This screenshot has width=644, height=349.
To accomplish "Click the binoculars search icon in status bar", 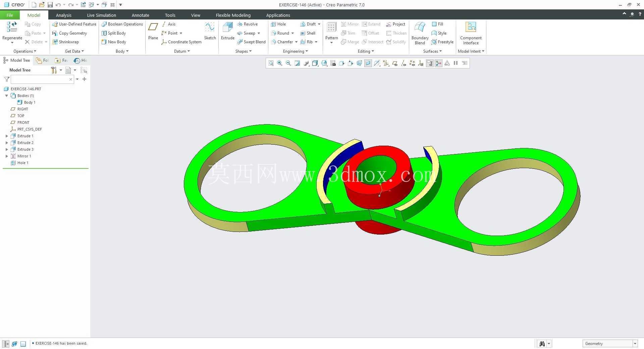I will click(542, 343).
